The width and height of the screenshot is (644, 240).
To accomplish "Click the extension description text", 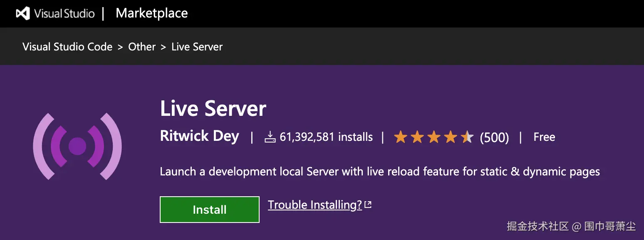I will click(379, 172).
